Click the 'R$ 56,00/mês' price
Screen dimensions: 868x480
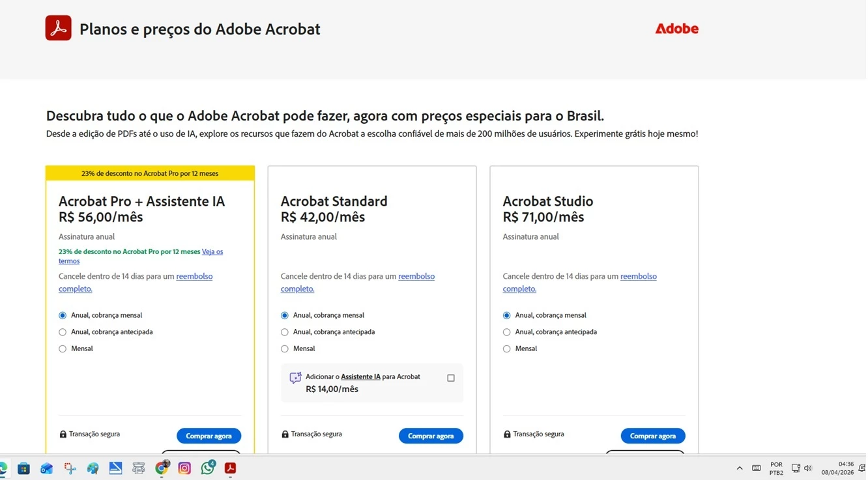click(x=101, y=217)
